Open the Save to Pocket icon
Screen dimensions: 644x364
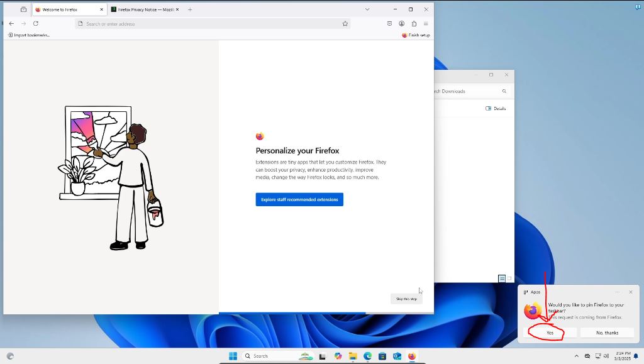pos(389,24)
